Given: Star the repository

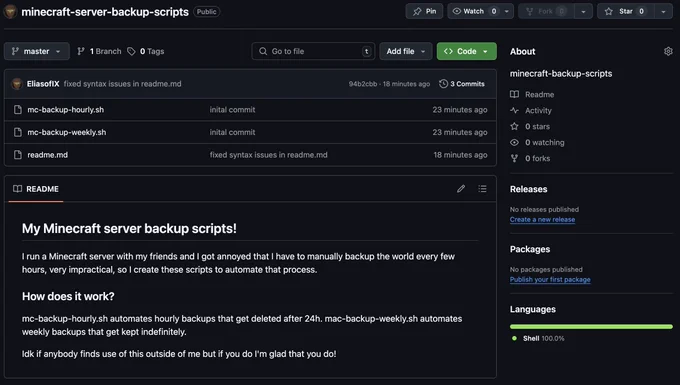Looking at the screenshot, I should tap(626, 11).
